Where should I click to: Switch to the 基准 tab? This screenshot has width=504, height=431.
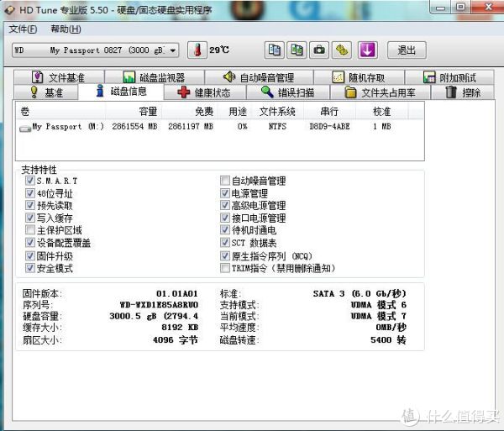coord(46,92)
